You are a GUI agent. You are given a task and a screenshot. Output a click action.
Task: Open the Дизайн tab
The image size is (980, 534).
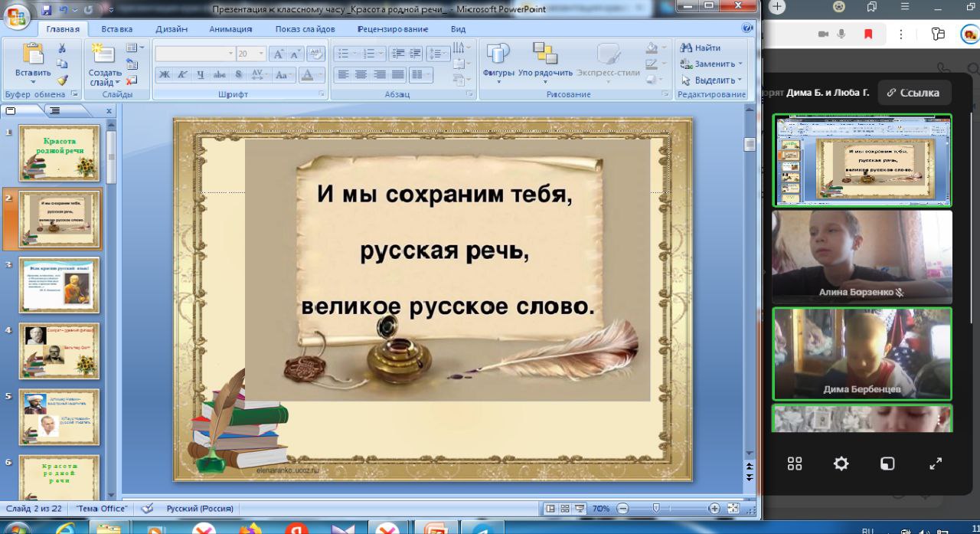point(171,29)
